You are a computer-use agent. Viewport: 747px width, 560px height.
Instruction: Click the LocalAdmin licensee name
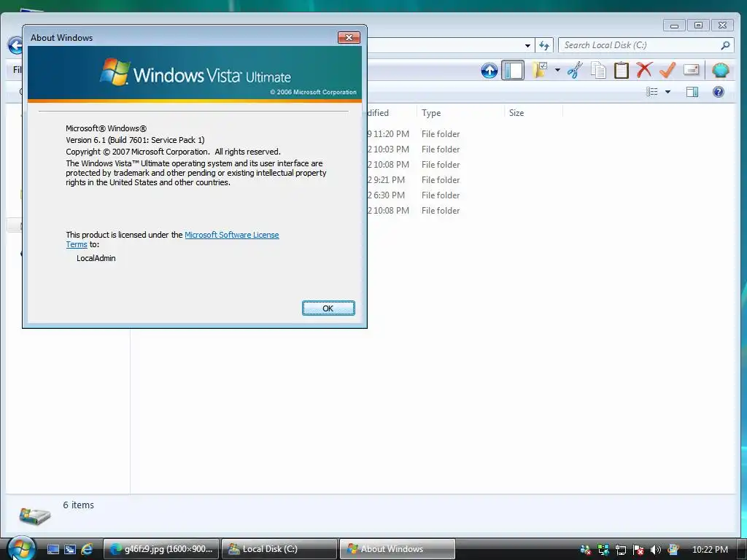96,258
